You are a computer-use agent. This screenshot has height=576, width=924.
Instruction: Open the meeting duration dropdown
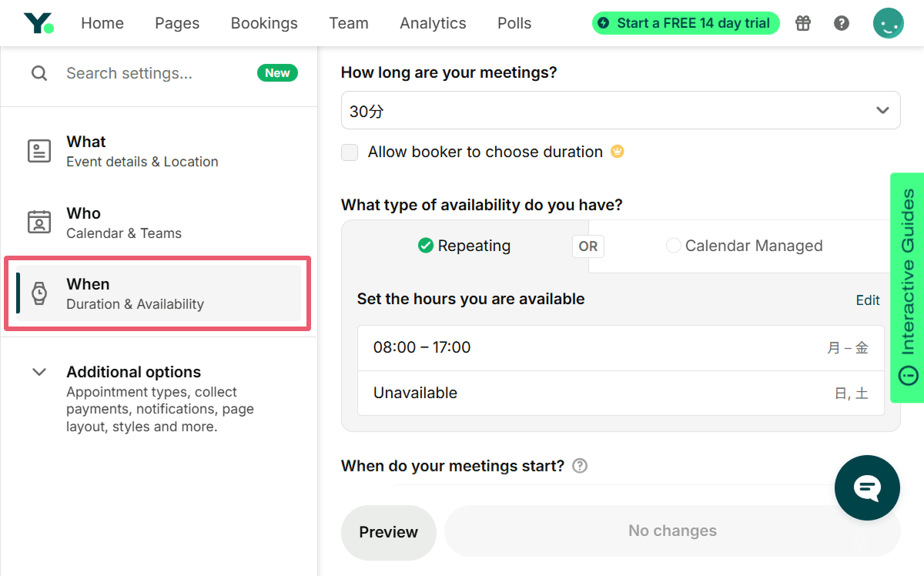tap(620, 111)
